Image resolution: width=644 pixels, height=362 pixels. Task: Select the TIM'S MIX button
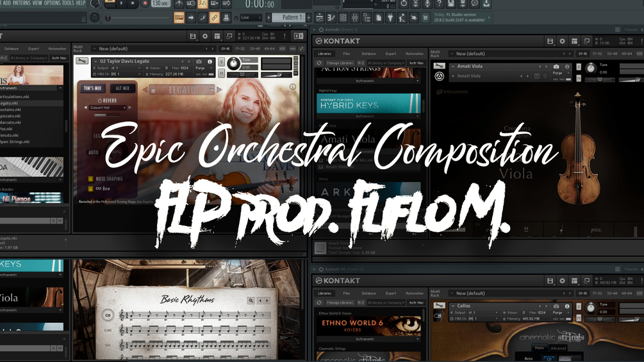pyautogui.click(x=92, y=88)
